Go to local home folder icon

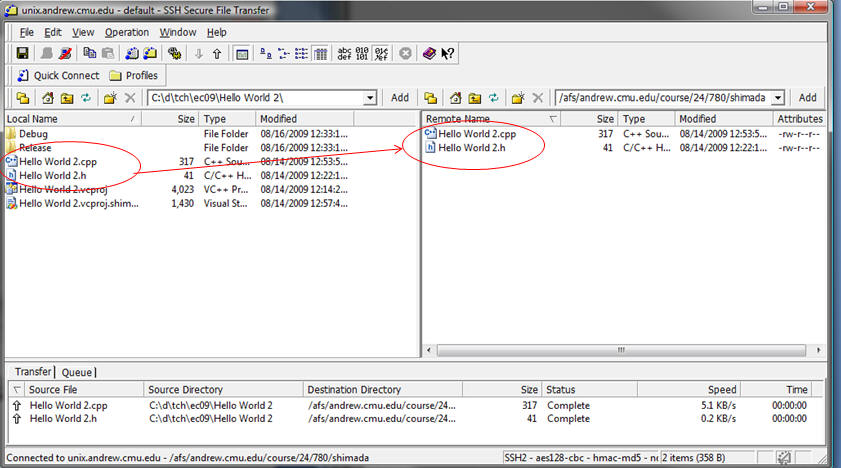coord(48,98)
